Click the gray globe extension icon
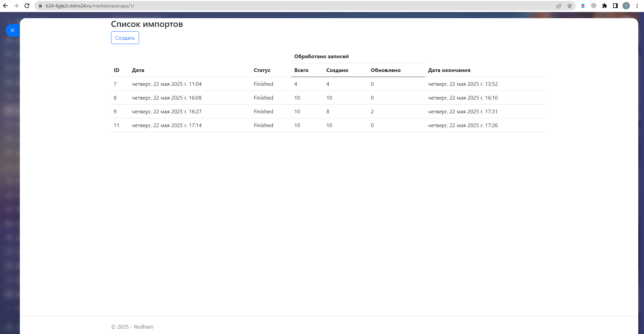The width and height of the screenshot is (644, 334). click(x=594, y=6)
